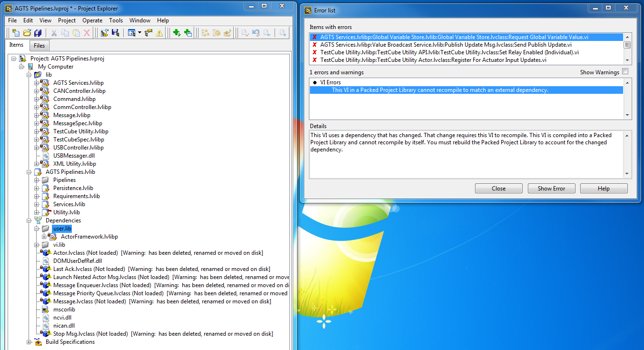Open the Filter Project View dropdown arrow
This screenshot has height=350, width=644.
[139, 33]
